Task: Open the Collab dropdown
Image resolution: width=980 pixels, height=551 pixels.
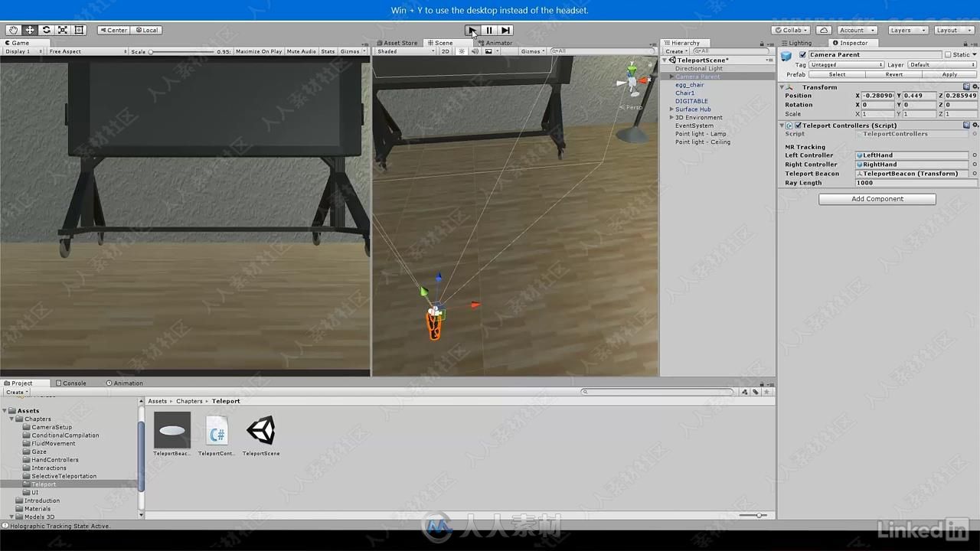Action: (x=791, y=30)
